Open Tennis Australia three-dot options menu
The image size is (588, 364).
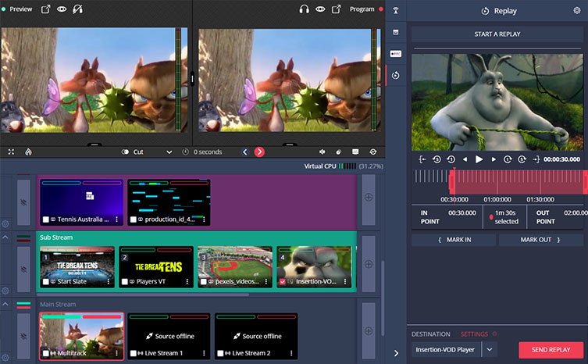click(x=116, y=219)
